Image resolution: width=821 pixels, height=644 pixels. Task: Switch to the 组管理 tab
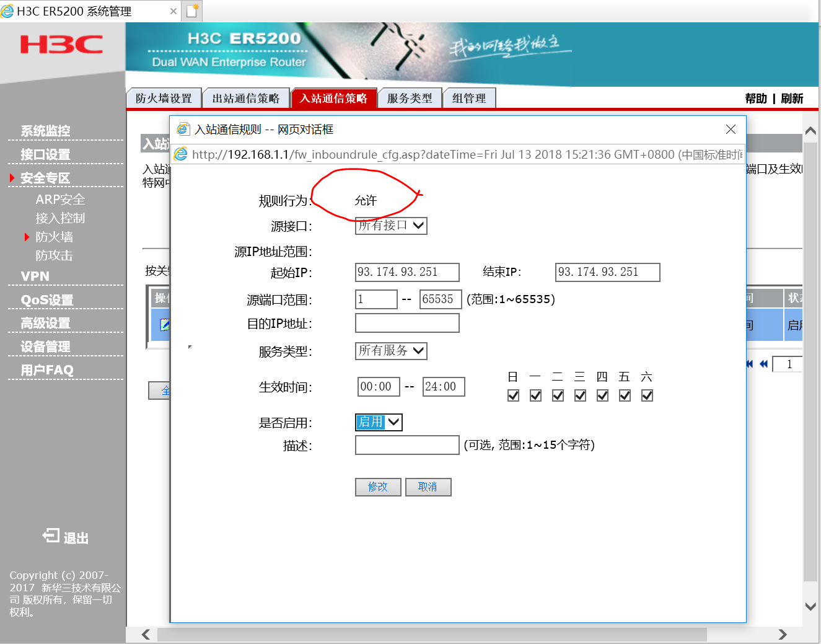click(x=469, y=98)
